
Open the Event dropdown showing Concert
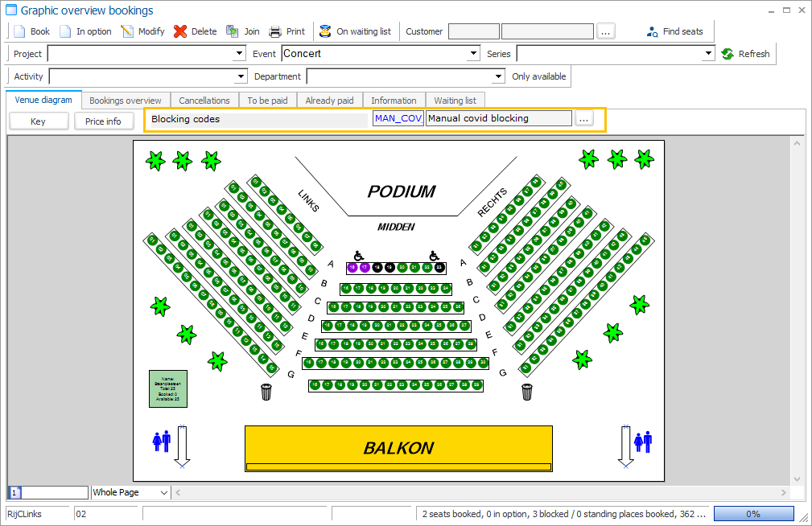click(x=473, y=54)
